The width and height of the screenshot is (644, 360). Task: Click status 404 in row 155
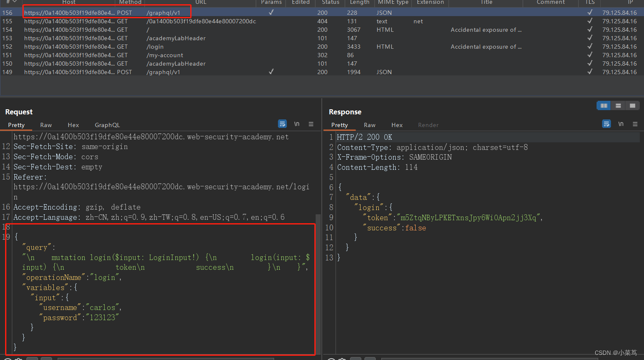coord(322,21)
